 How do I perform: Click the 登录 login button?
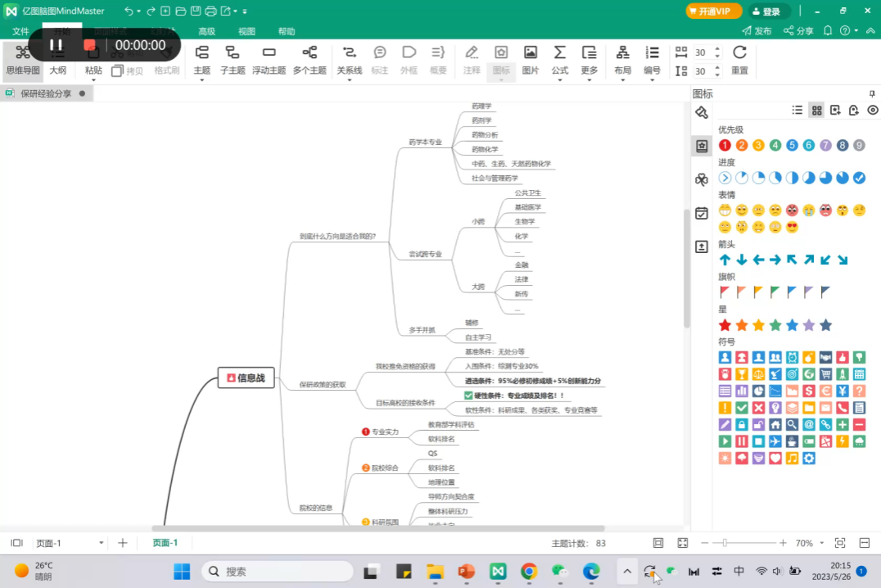768,11
